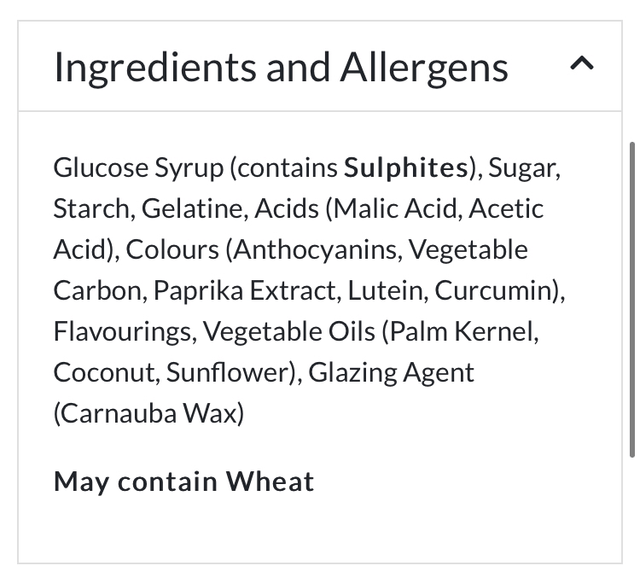Click the word Coconut
The height and width of the screenshot is (579, 640).
coord(103,372)
